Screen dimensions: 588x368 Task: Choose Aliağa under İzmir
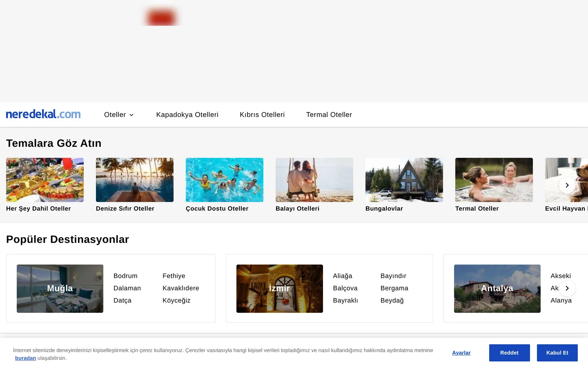point(343,276)
